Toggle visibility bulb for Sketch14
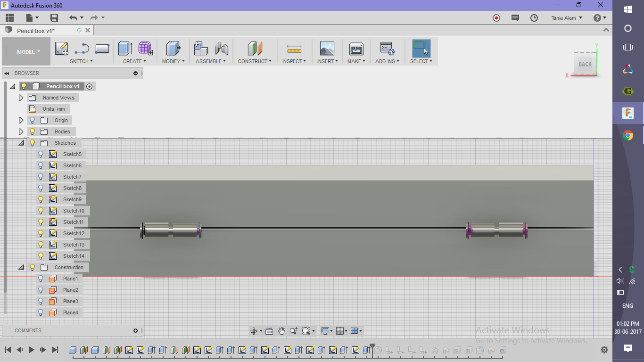The height and width of the screenshot is (362, 644). [x=41, y=256]
